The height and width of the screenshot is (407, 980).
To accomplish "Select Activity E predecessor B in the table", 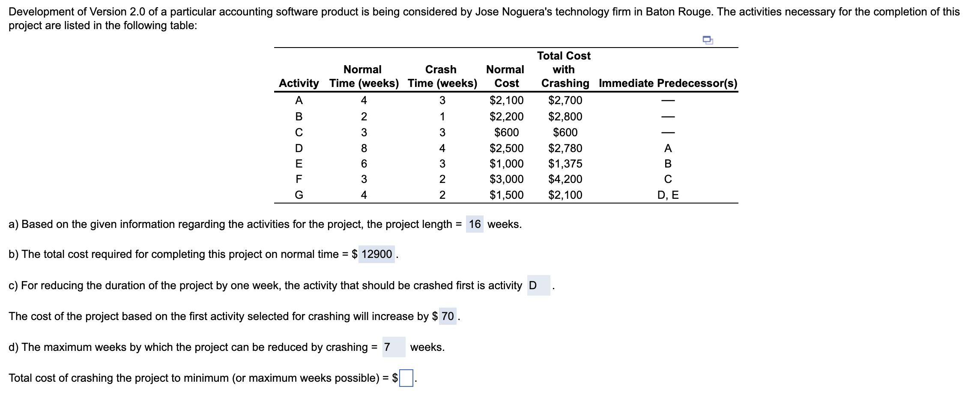I will (668, 164).
